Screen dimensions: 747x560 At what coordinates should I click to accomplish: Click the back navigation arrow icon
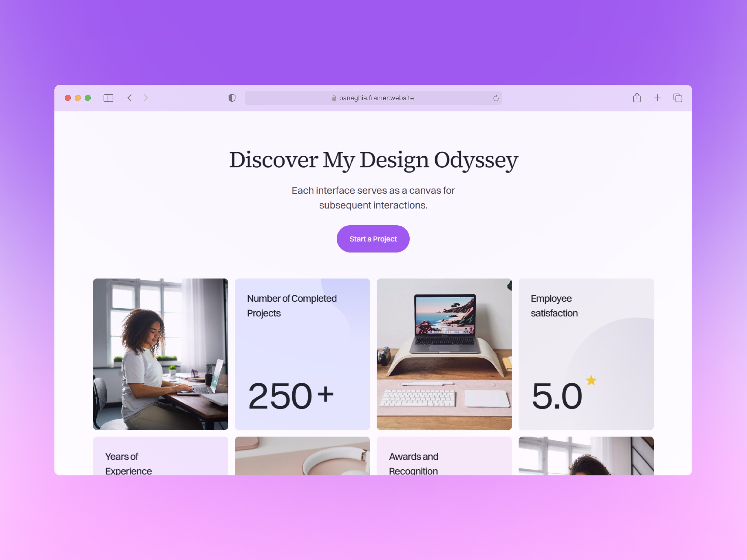click(x=130, y=98)
